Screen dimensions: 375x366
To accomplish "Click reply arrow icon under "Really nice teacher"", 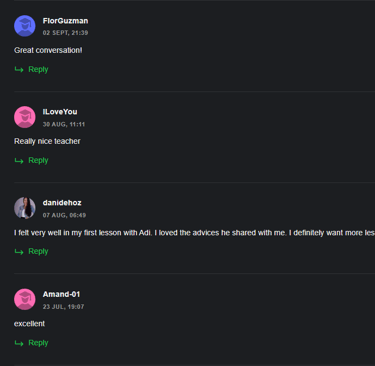I will coord(19,161).
